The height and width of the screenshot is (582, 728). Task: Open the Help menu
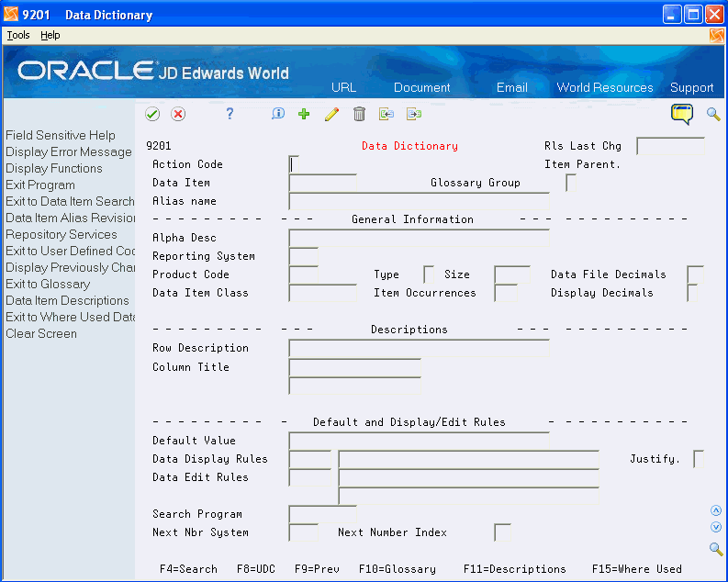point(50,35)
